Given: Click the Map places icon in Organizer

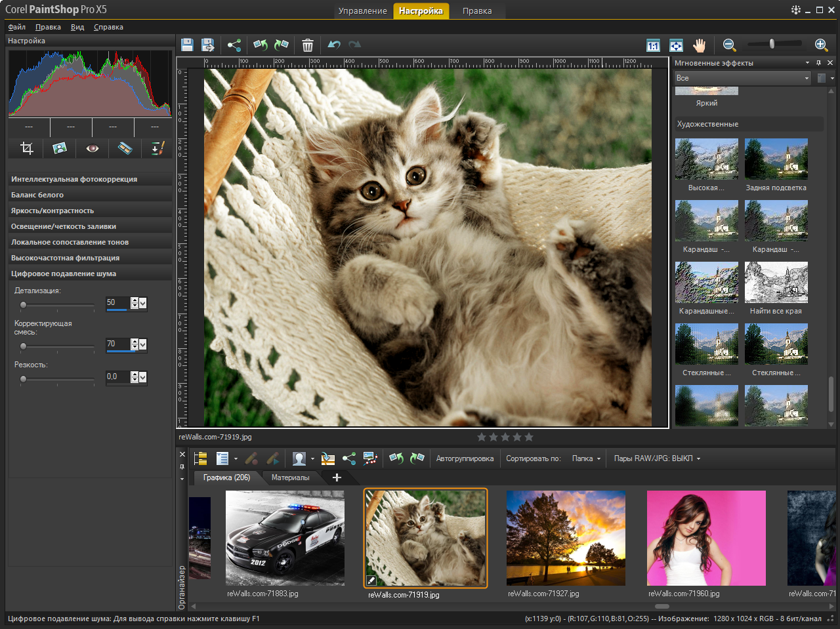Looking at the screenshot, I should point(328,458).
